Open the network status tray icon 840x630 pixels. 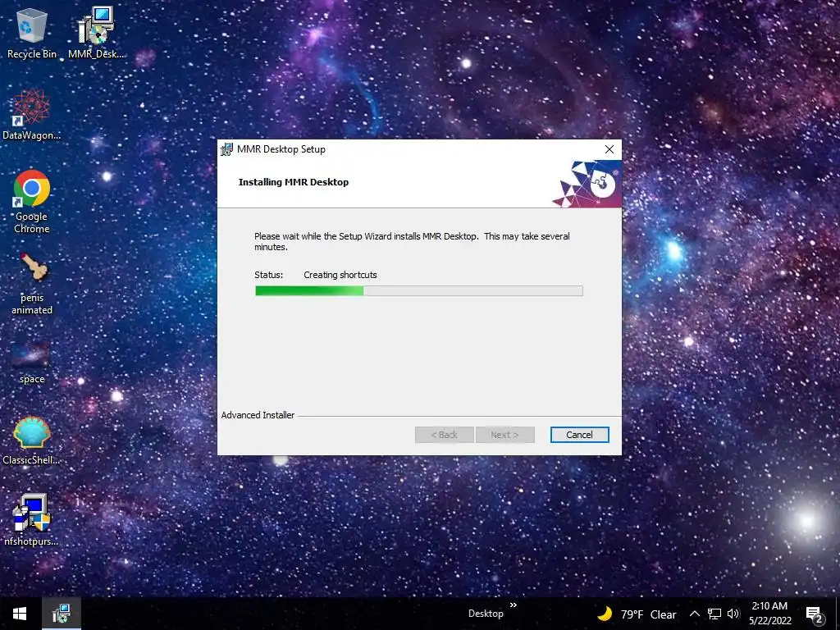click(x=714, y=614)
